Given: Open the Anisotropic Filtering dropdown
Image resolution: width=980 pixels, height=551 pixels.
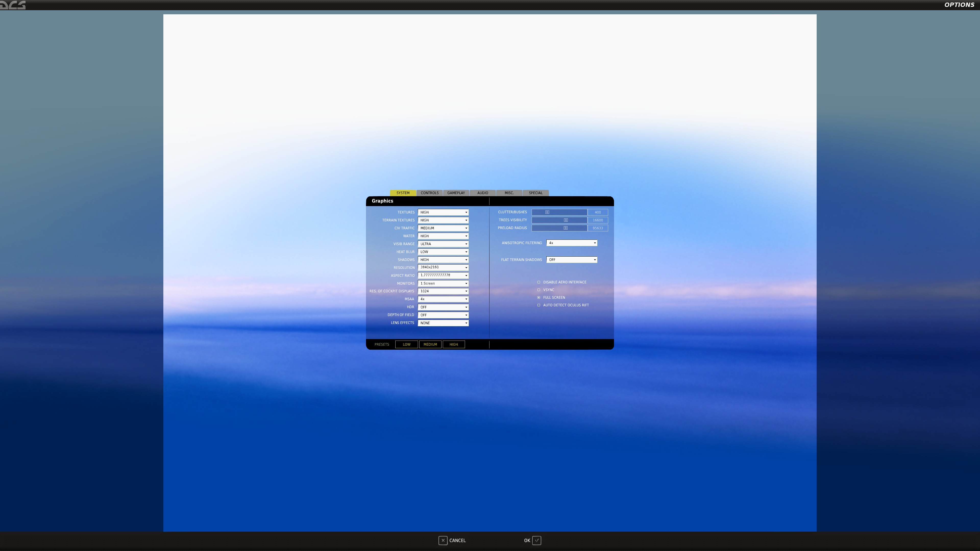Looking at the screenshot, I should click(572, 243).
